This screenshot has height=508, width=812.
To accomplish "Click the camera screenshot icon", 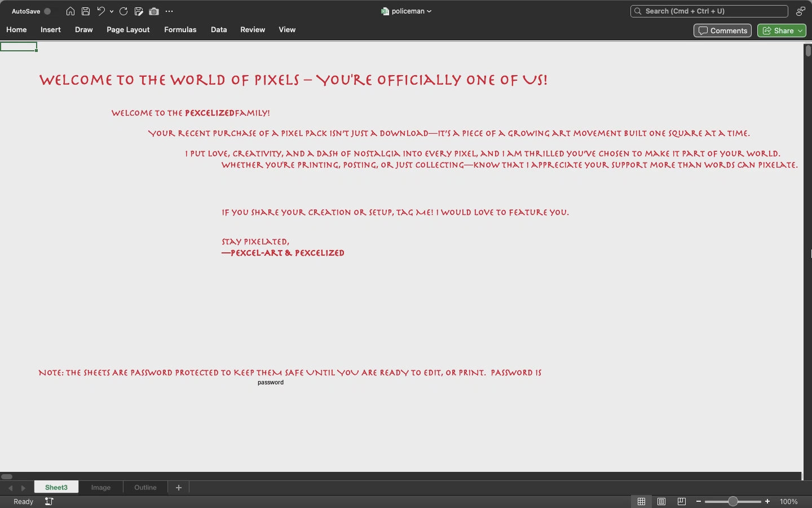I will click(154, 11).
